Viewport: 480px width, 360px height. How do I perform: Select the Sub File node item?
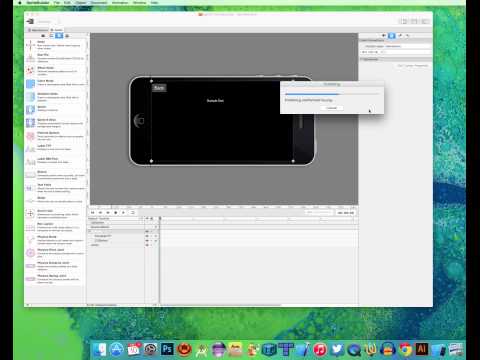(55, 58)
